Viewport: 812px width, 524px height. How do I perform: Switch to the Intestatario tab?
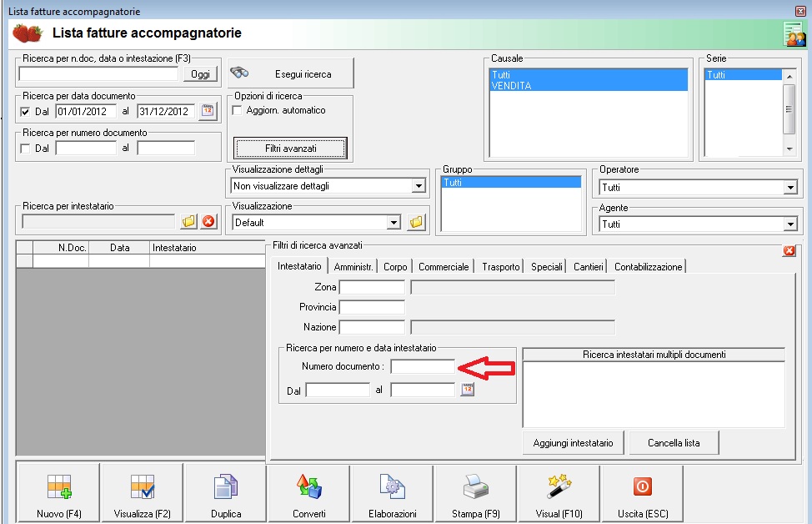[299, 266]
